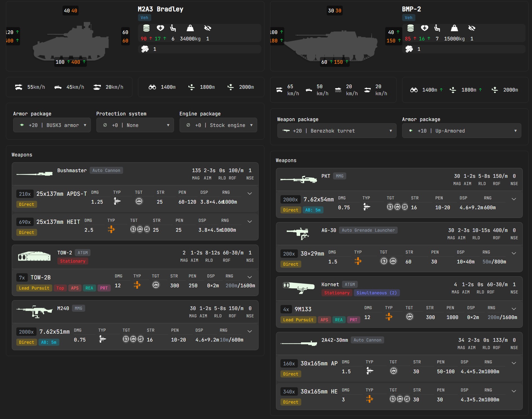Click the PRT tag on 9M133 row
The height and width of the screenshot is (419, 532).
[x=354, y=320]
